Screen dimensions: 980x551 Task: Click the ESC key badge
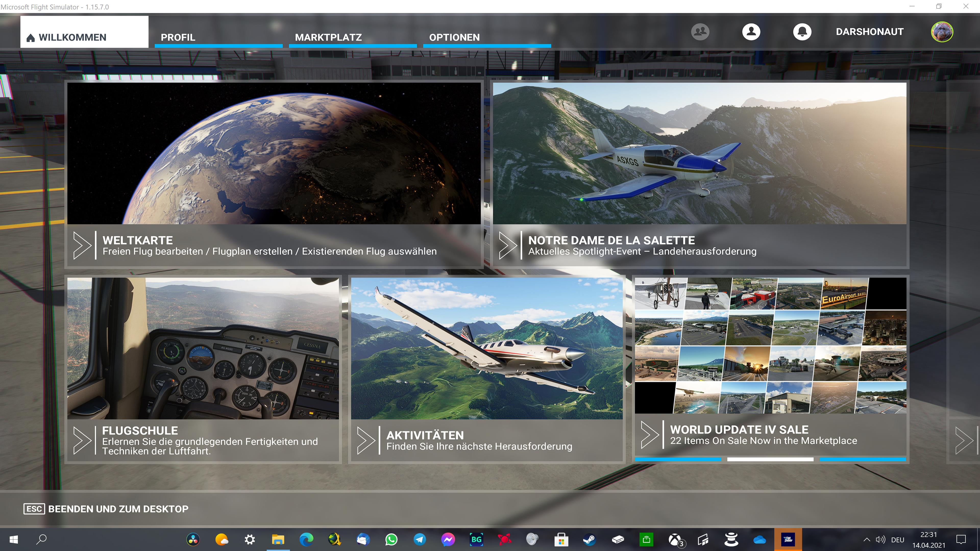pyautogui.click(x=34, y=509)
